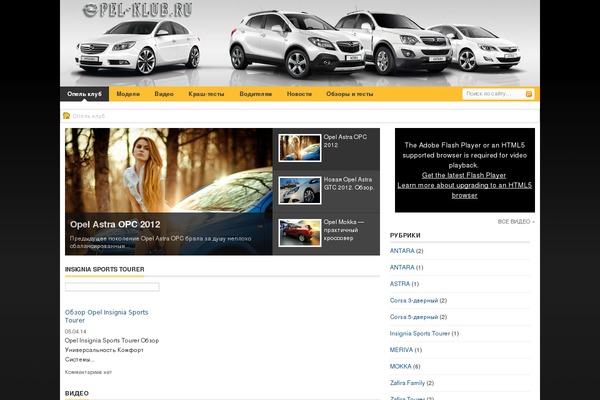This screenshot has height=400, width=600.
Task: Select the Opel Mokka crossover thumbnail
Action: [x=300, y=233]
